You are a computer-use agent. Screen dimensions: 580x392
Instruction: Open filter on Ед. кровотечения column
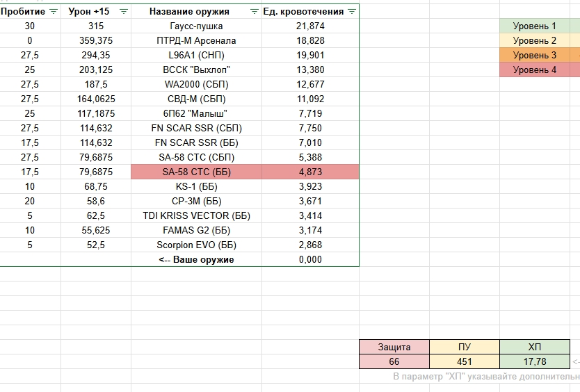352,12
